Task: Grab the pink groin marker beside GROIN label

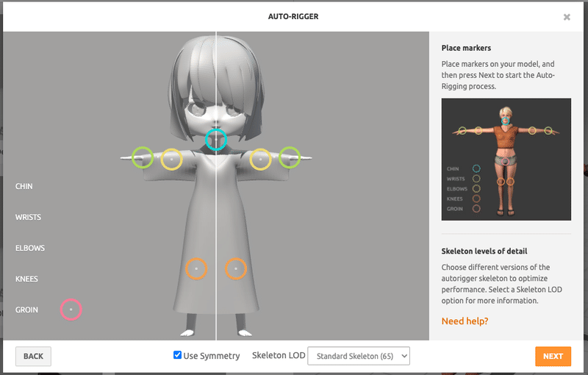Action: click(x=71, y=310)
